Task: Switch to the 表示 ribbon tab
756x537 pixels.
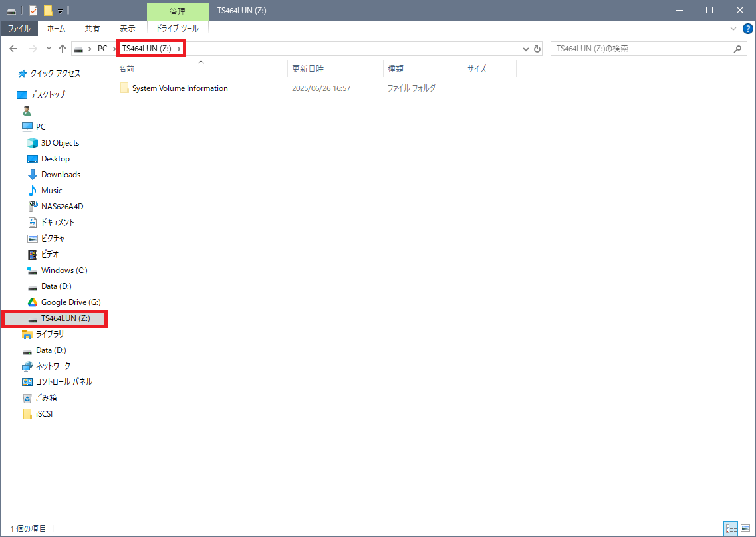Action: [128, 29]
